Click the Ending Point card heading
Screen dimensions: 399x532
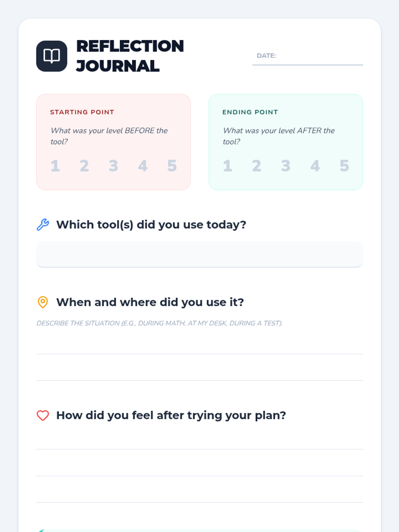pyautogui.click(x=250, y=112)
